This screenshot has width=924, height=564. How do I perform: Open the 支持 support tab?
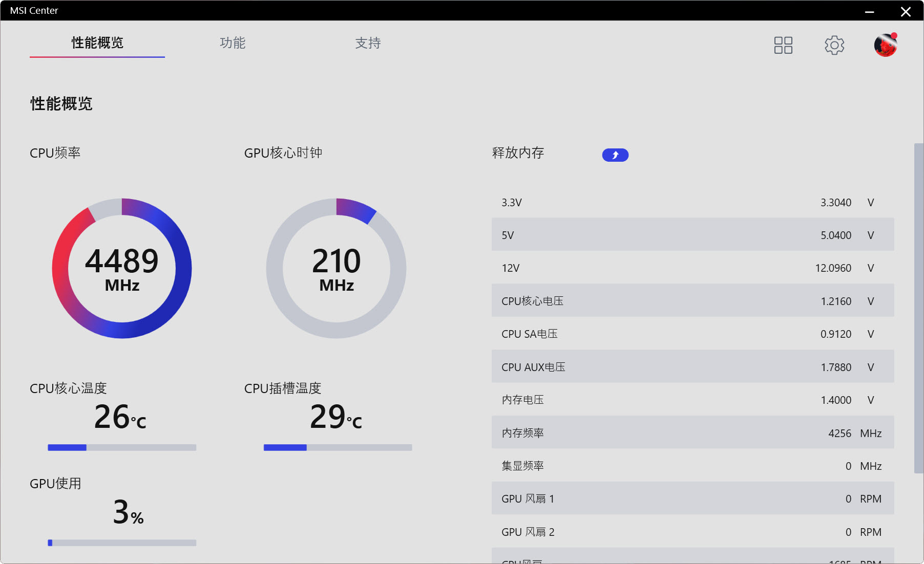tap(368, 44)
